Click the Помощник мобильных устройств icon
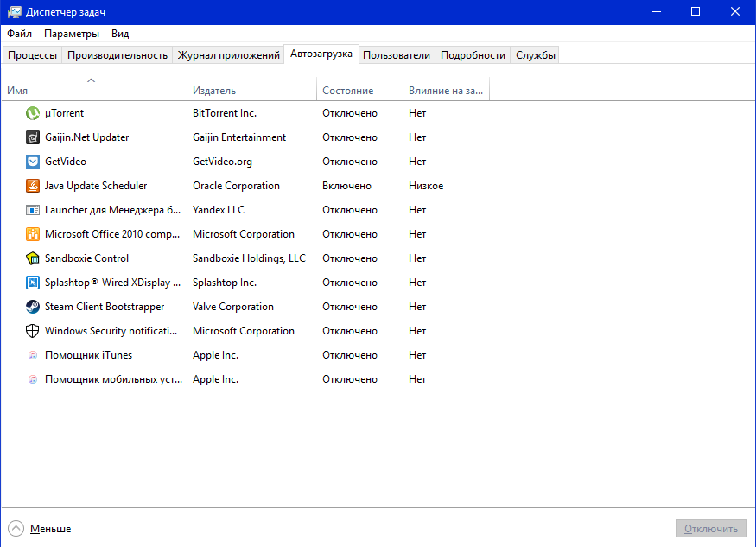Viewport: 756px width, 547px height. coord(32,379)
